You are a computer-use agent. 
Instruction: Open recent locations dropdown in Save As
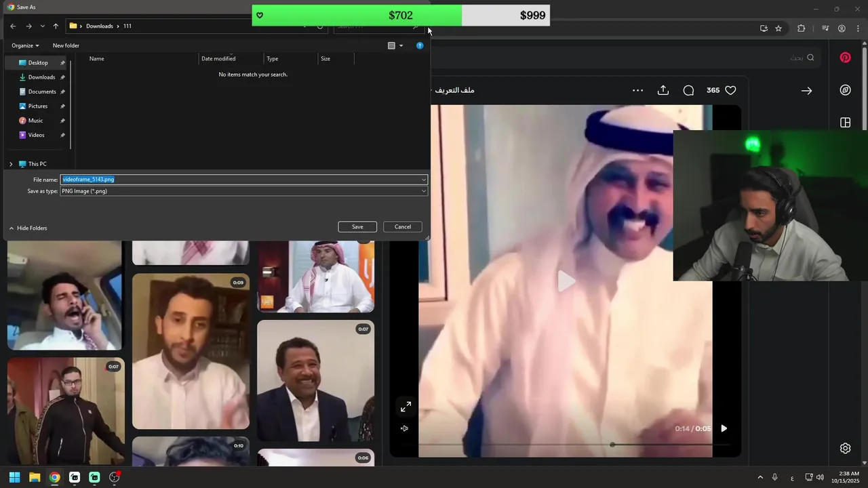pyautogui.click(x=42, y=26)
